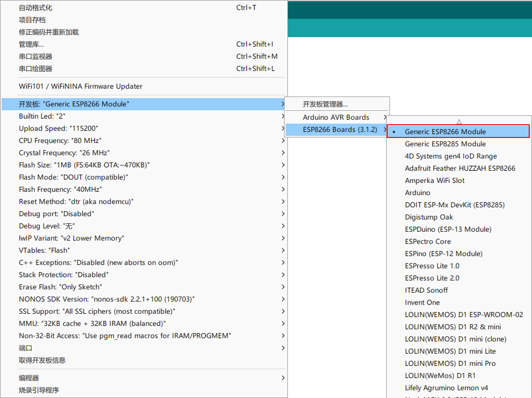This screenshot has width=532, height=398.
Task: Select Invent One board
Action: (458, 303)
